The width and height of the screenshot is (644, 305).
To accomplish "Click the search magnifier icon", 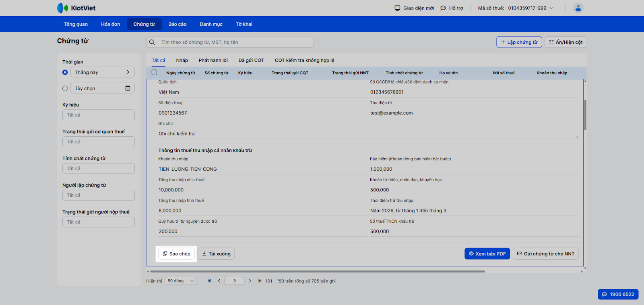I will pos(152,42).
